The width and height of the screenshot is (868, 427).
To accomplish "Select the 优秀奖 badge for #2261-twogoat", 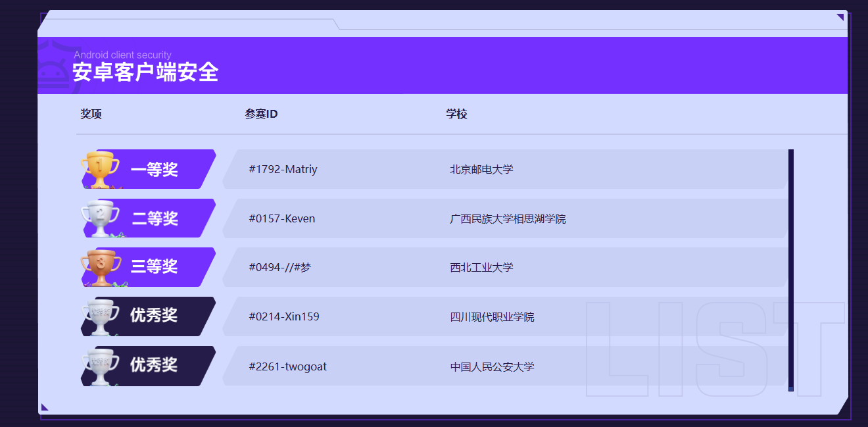I will 149,366.
